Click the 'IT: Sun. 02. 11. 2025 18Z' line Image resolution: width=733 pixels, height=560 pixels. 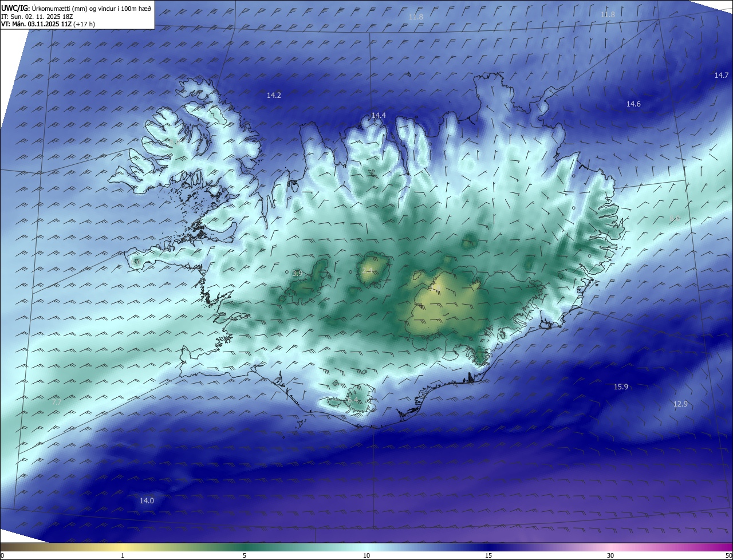(x=37, y=17)
